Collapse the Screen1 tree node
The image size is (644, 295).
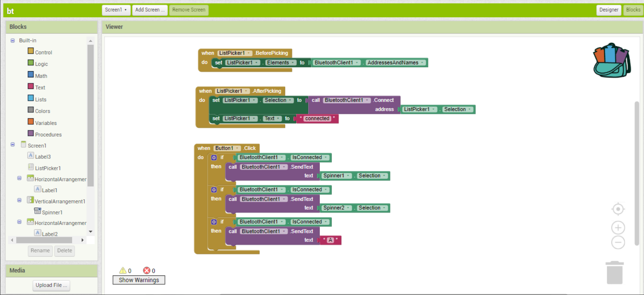point(13,145)
